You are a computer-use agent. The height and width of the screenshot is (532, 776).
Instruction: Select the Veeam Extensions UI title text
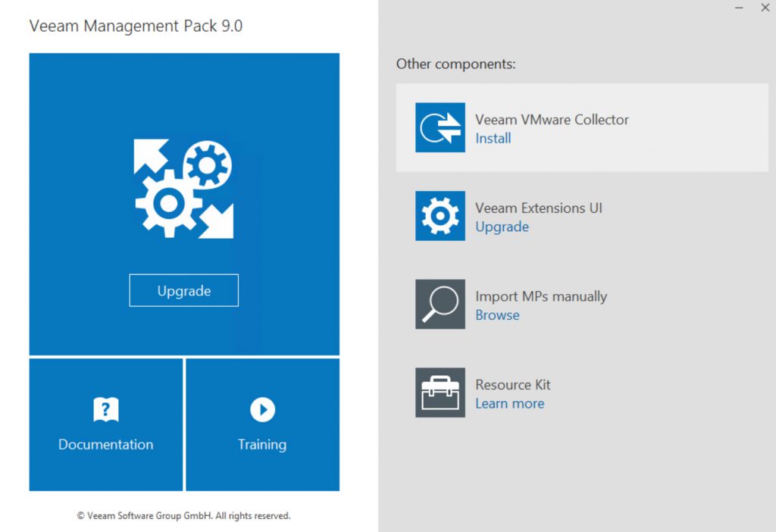point(539,208)
